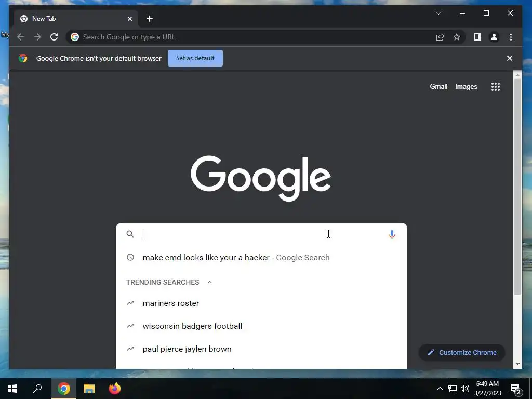Open a new tab with the plus button
Viewport: 532px width, 399px height.
pyautogui.click(x=150, y=19)
